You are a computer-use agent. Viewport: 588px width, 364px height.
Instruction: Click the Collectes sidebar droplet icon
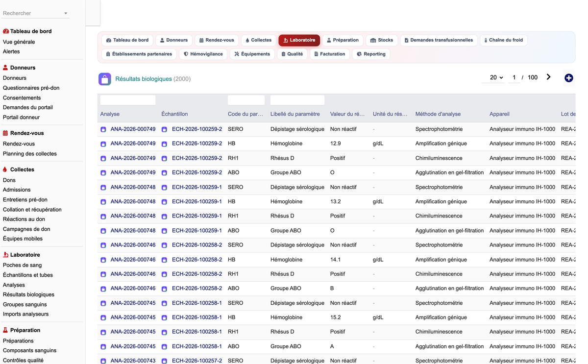(5, 170)
